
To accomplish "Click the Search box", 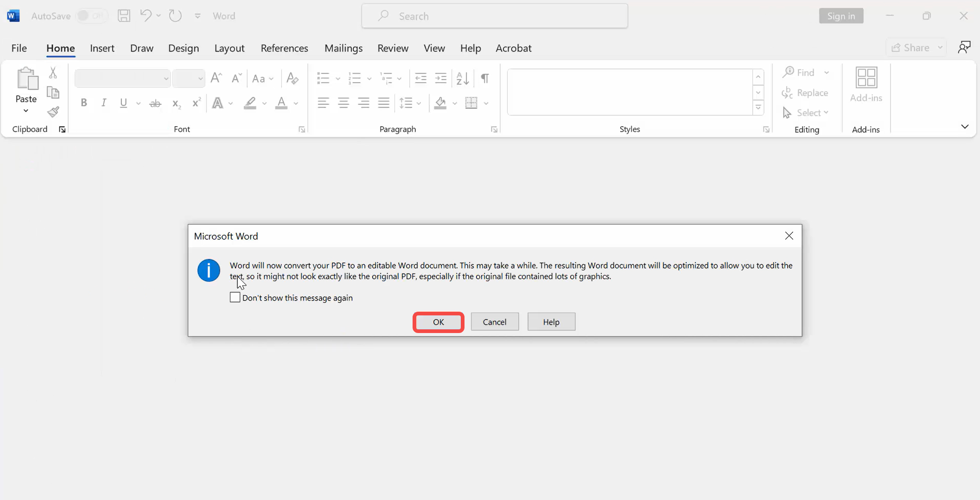I will click(495, 16).
